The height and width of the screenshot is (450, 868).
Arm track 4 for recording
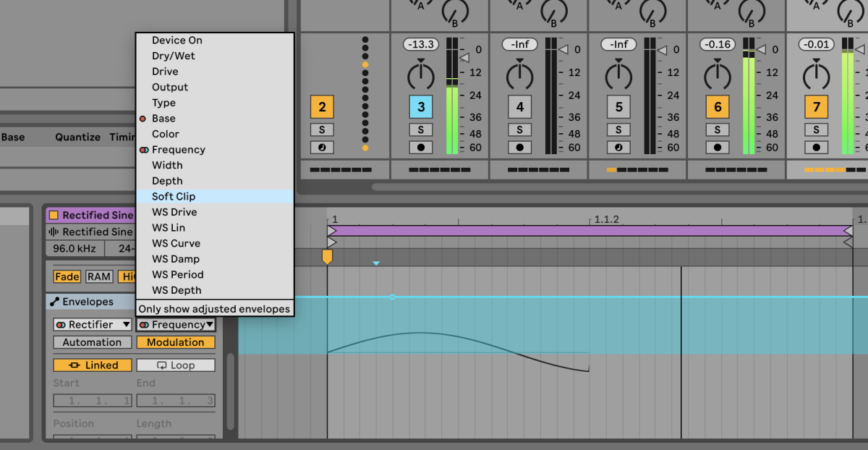[x=519, y=147]
